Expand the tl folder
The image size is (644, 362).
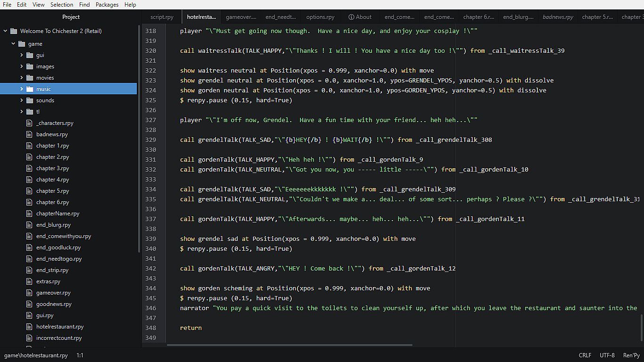pos(22,112)
